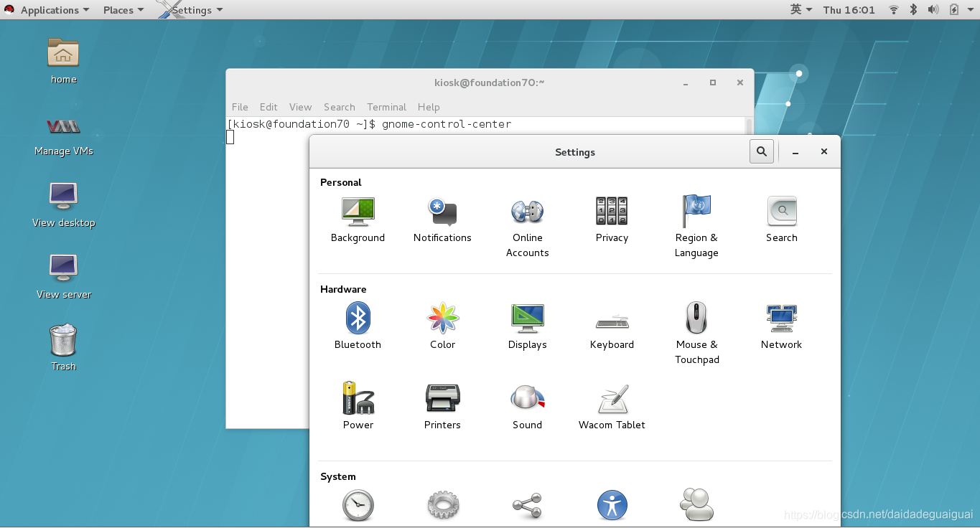Open the clock showing Thu 16:01
The image size is (980, 528).
point(849,9)
